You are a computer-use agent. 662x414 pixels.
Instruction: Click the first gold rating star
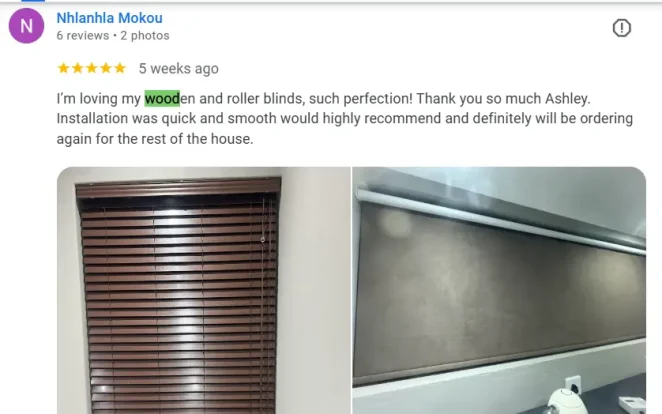63,68
